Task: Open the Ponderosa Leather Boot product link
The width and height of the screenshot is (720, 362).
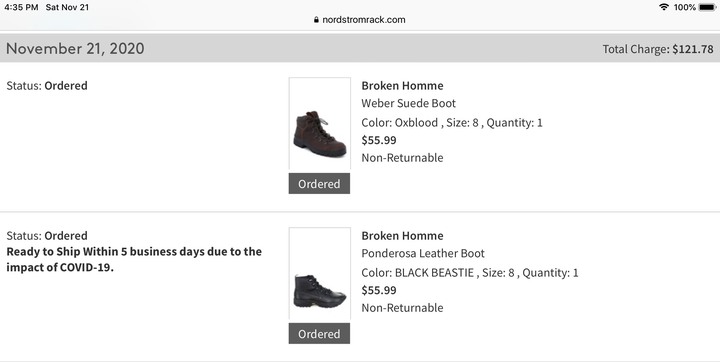Action: (x=423, y=253)
